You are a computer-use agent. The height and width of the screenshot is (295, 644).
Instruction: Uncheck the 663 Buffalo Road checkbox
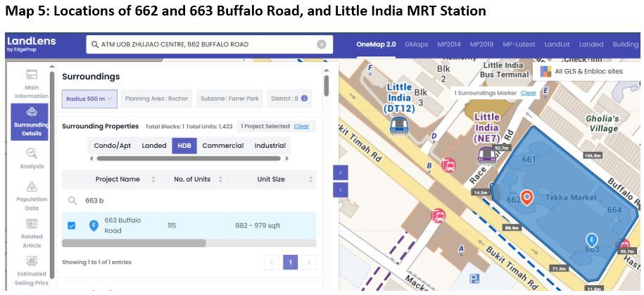(x=71, y=226)
